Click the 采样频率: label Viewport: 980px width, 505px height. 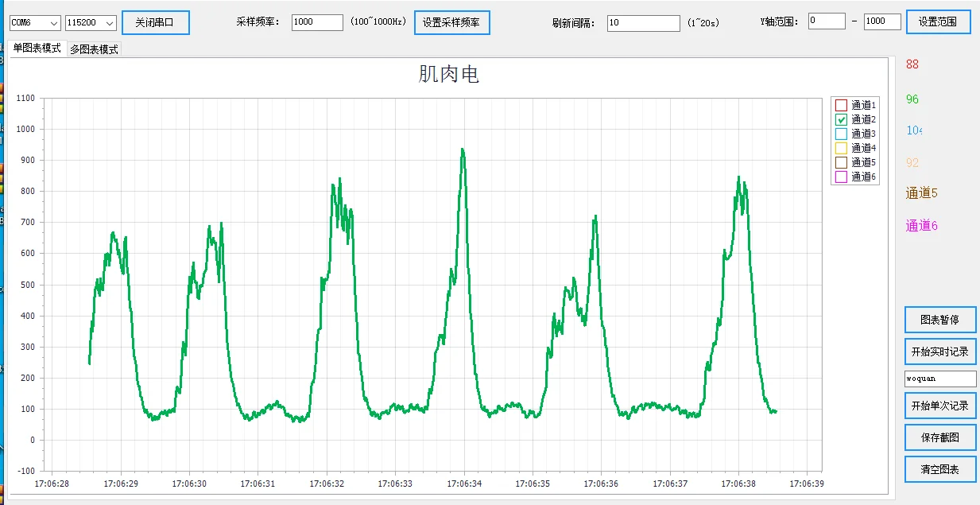tap(258, 21)
